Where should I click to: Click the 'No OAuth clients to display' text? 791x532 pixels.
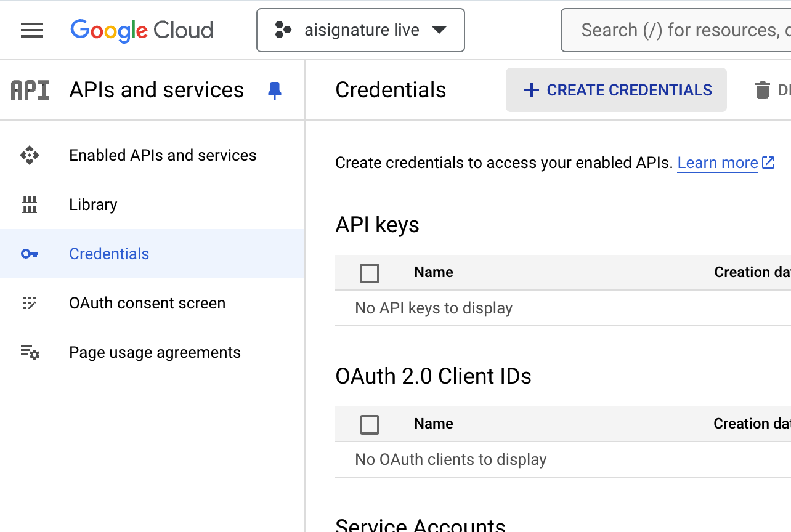(451, 459)
